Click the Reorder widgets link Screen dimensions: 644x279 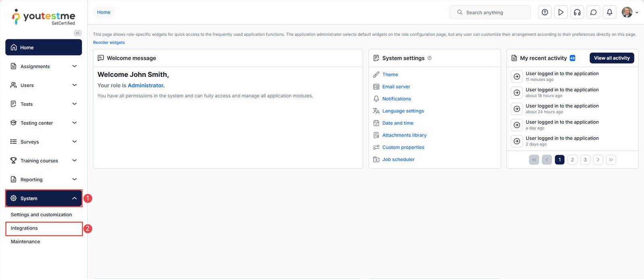point(109,43)
